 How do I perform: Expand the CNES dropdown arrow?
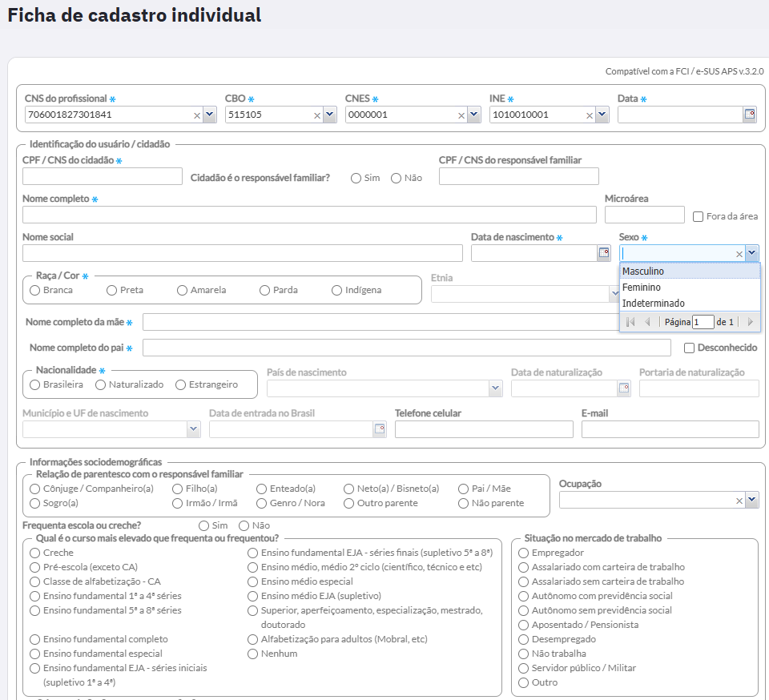[473, 115]
